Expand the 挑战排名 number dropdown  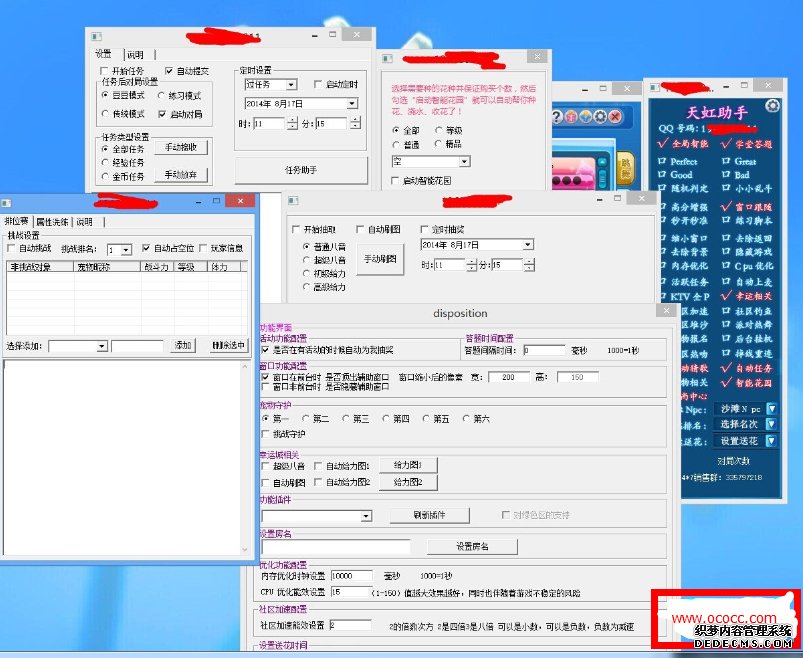point(126,250)
